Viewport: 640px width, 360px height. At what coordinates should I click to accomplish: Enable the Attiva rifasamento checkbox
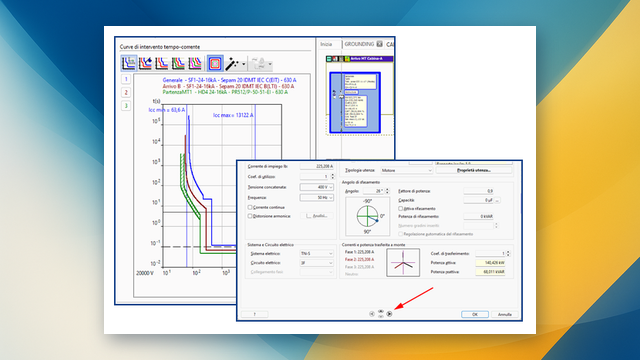click(x=400, y=209)
